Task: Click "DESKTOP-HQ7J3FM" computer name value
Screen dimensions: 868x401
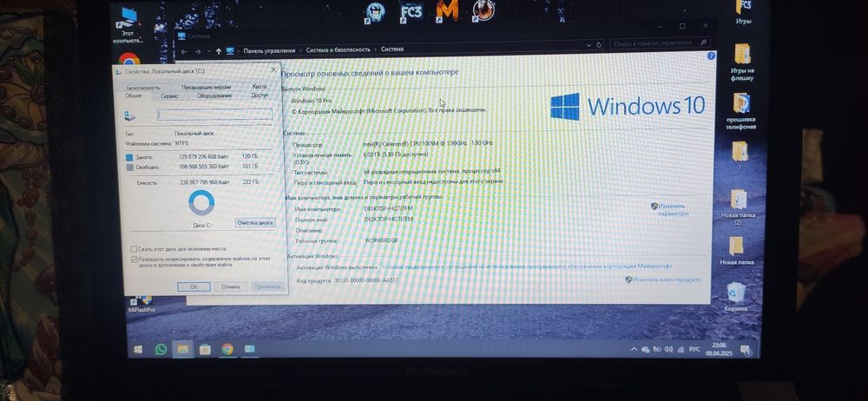Action: 389,209
